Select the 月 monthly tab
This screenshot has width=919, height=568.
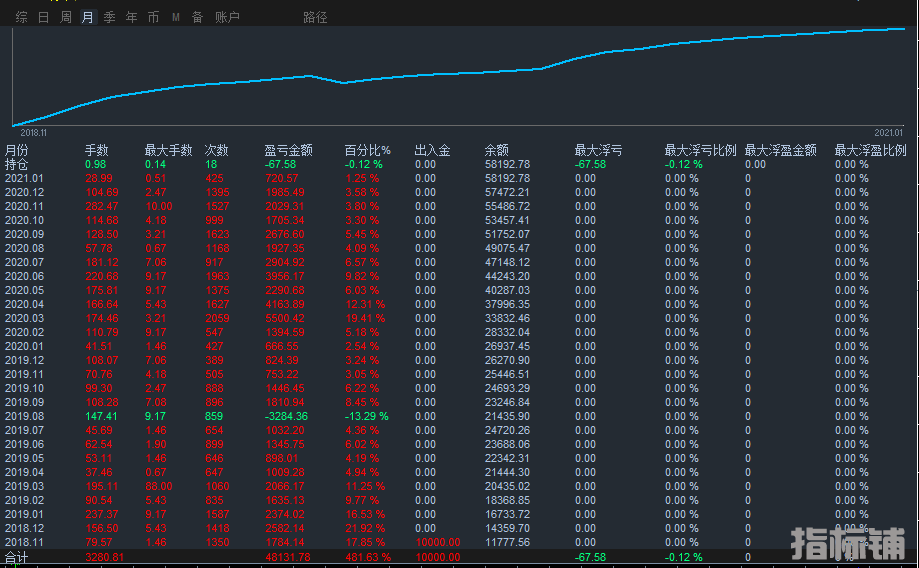coord(87,18)
